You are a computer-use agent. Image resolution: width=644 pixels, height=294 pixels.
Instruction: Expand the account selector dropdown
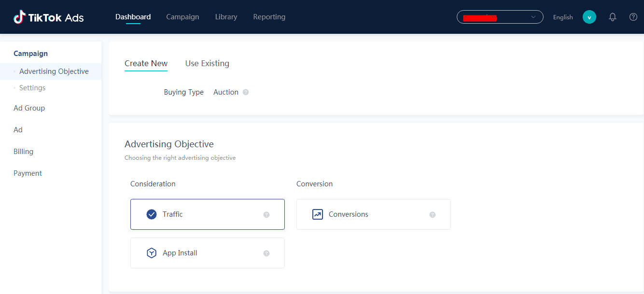[500, 17]
